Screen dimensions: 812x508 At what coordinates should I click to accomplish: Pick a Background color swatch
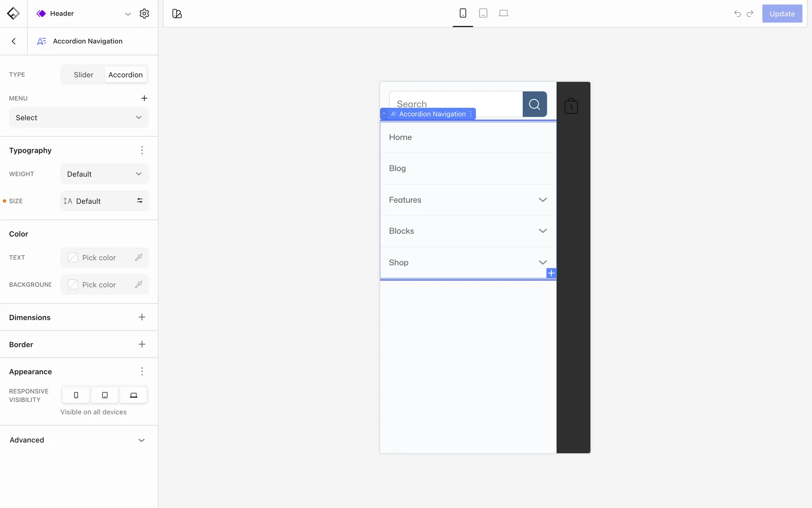tap(73, 284)
